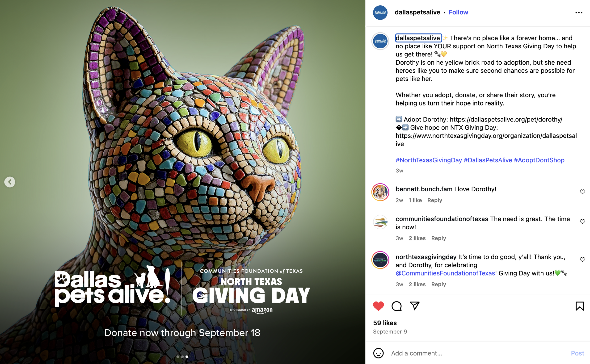Image resolution: width=590 pixels, height=364 pixels.
Task: Open northtexasgivingday profile picture
Action: tap(380, 260)
